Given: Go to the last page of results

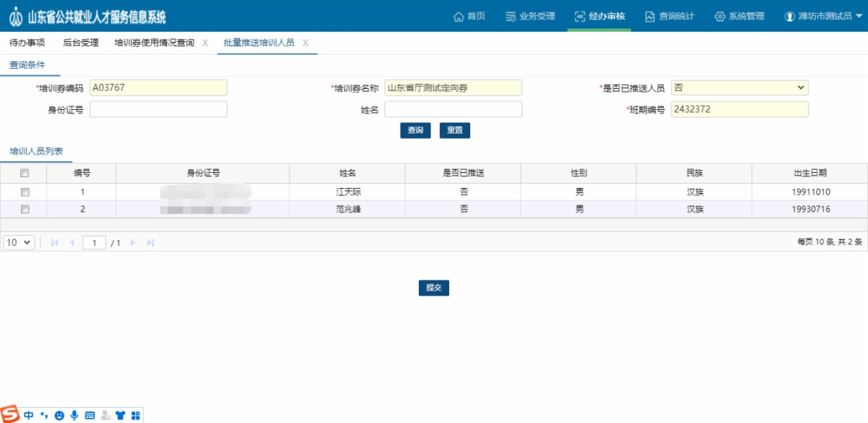Looking at the screenshot, I should (x=150, y=243).
